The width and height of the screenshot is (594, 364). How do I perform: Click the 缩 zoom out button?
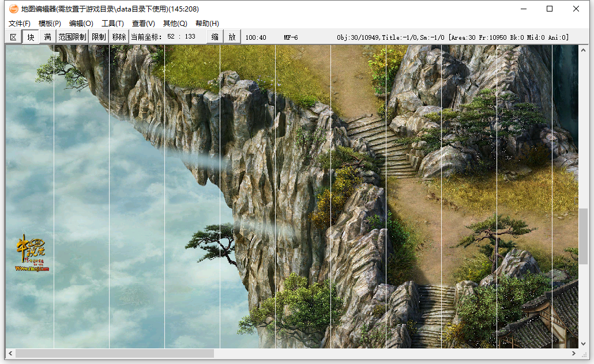pyautogui.click(x=215, y=37)
